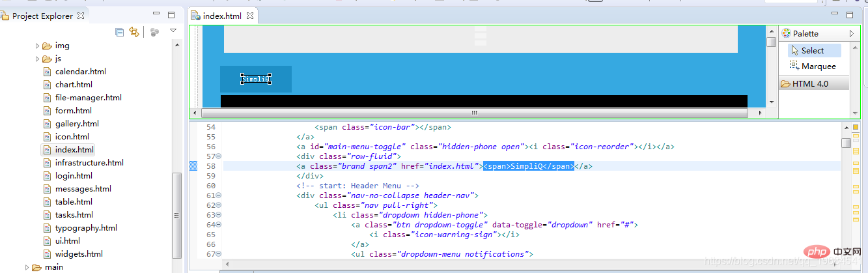
Task: Click the calendar.html file icon
Action: pos(47,72)
